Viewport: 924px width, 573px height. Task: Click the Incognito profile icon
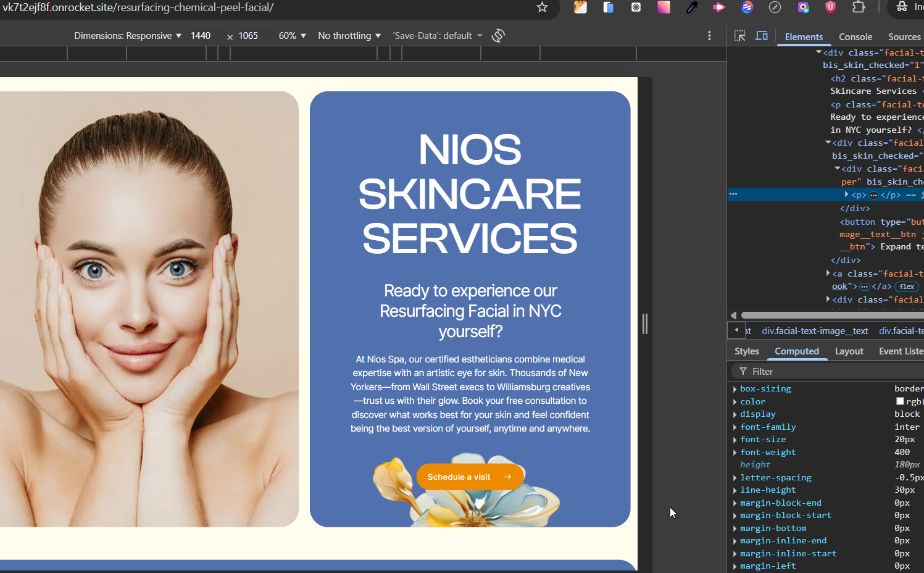pos(902,7)
